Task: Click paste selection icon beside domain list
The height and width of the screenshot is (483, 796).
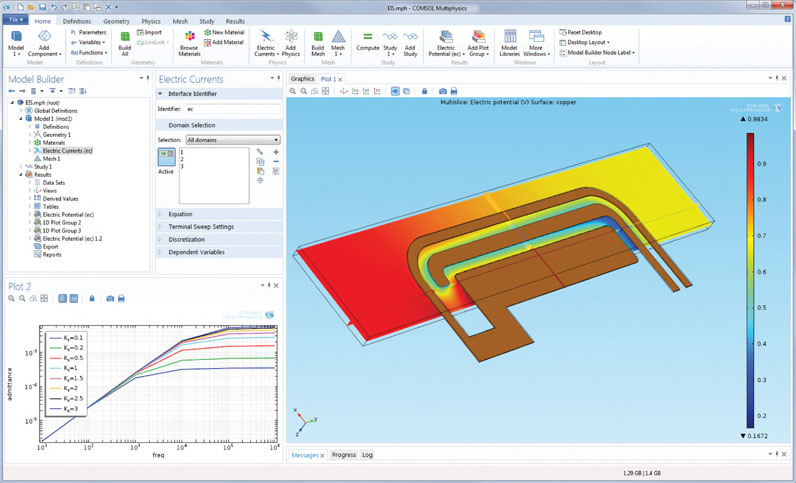Action: coord(260,171)
